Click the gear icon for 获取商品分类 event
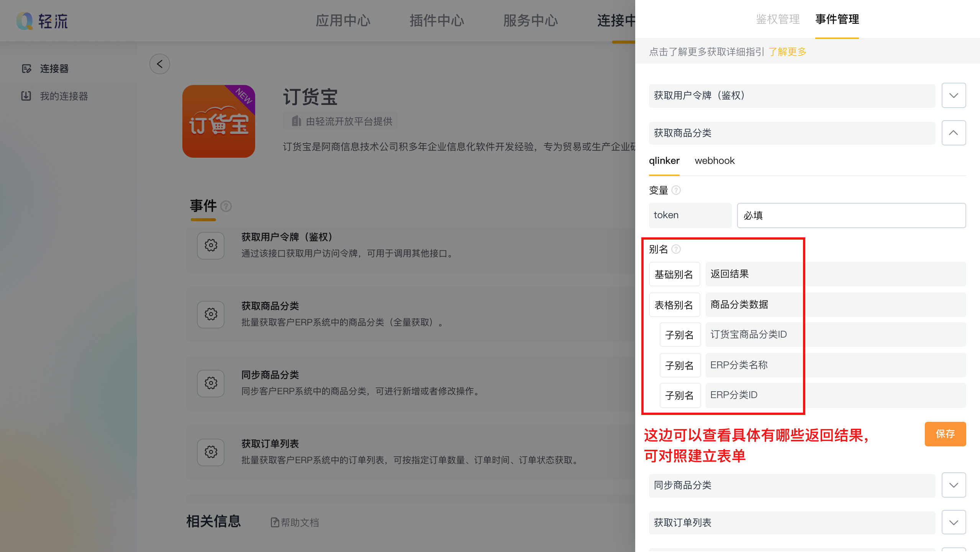Screen dimensions: 980x552 (x=211, y=314)
